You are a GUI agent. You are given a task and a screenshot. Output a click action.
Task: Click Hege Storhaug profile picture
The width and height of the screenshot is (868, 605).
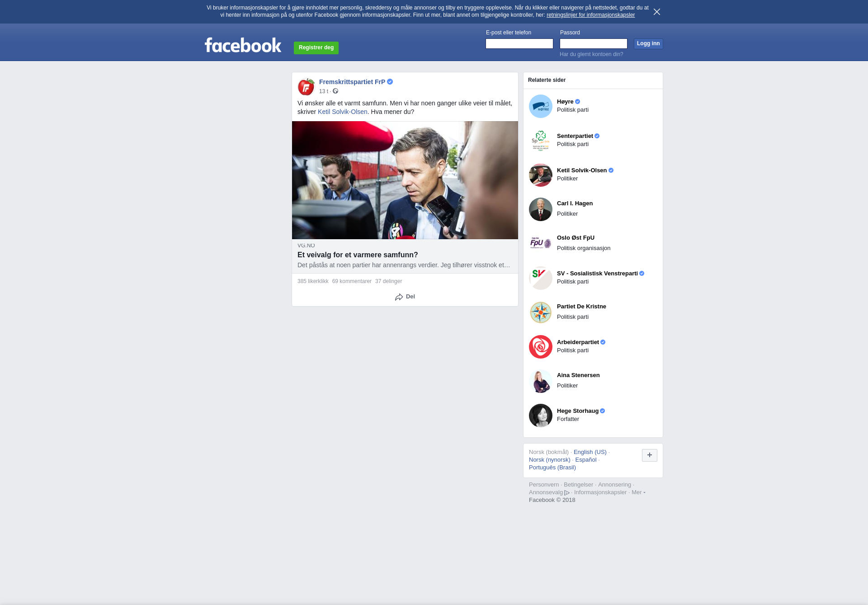[x=541, y=416]
